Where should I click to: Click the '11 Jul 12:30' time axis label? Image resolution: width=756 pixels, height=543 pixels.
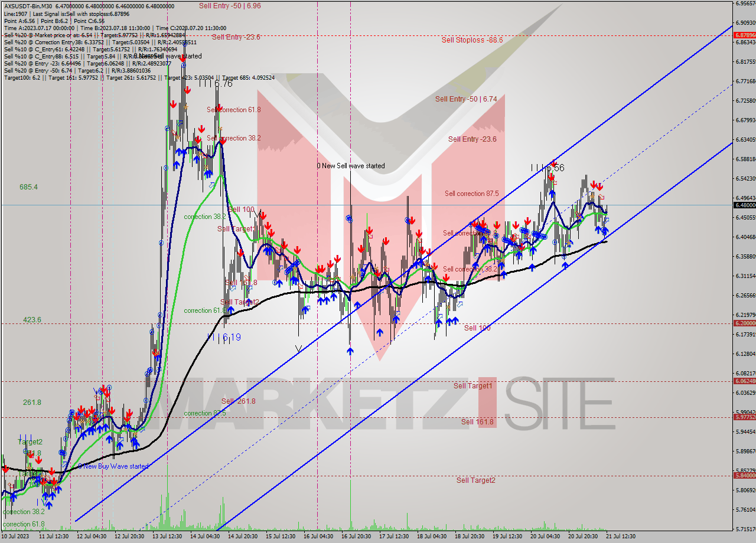[x=54, y=537]
